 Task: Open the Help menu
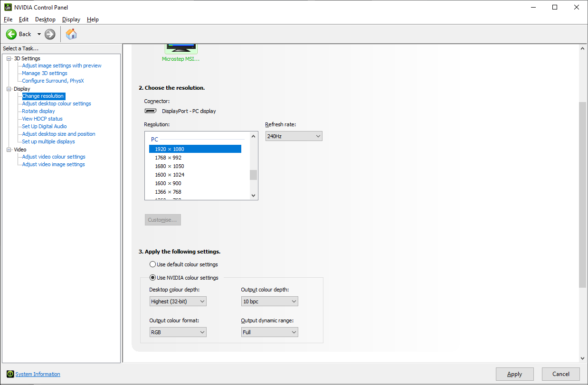click(x=93, y=19)
